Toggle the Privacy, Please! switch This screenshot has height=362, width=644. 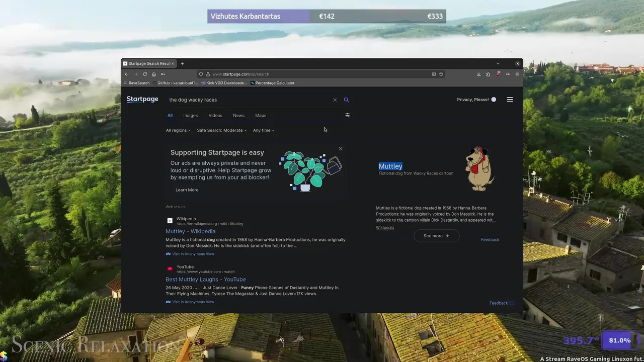(494, 100)
